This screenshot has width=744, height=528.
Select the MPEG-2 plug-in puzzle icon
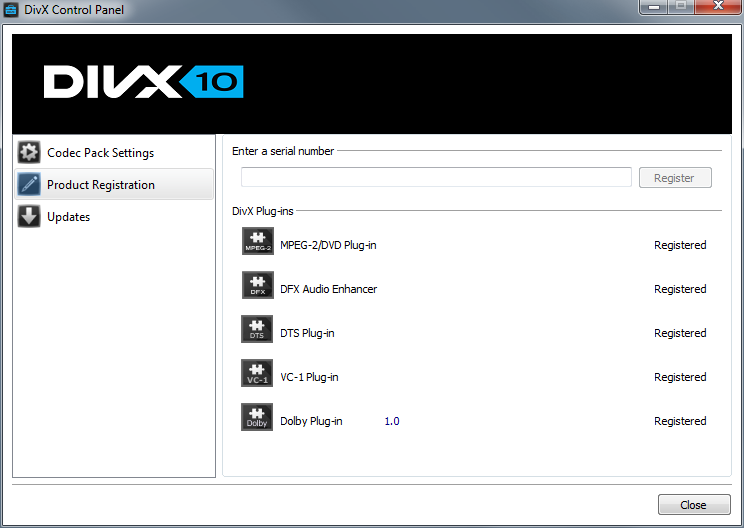(257, 242)
